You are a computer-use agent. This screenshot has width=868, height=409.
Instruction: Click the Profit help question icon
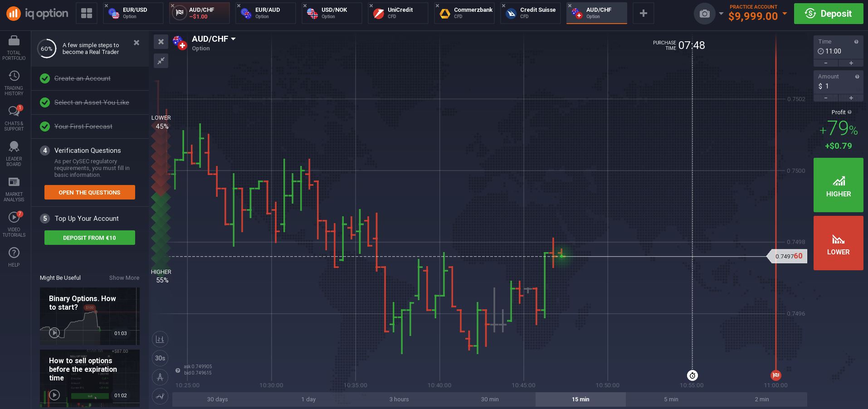849,112
